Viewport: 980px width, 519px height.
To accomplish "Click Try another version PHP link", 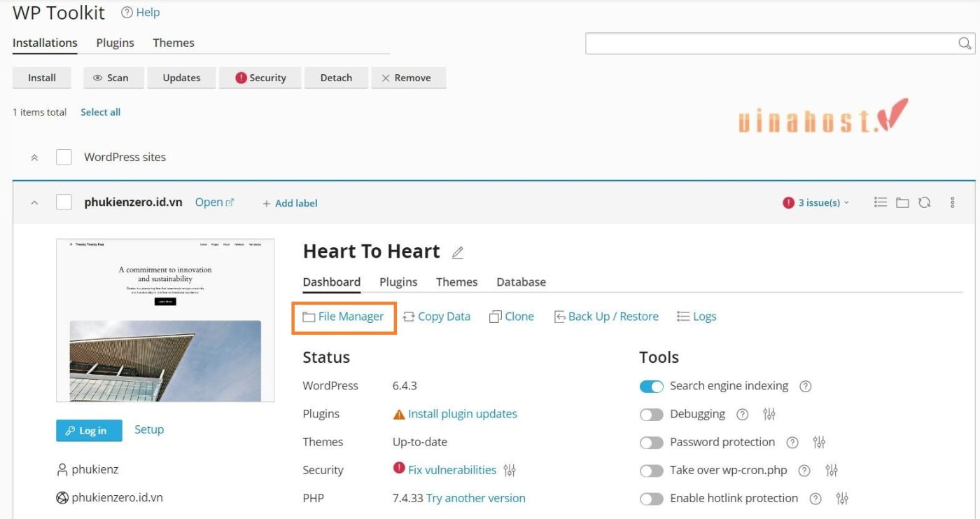I will point(476,498).
